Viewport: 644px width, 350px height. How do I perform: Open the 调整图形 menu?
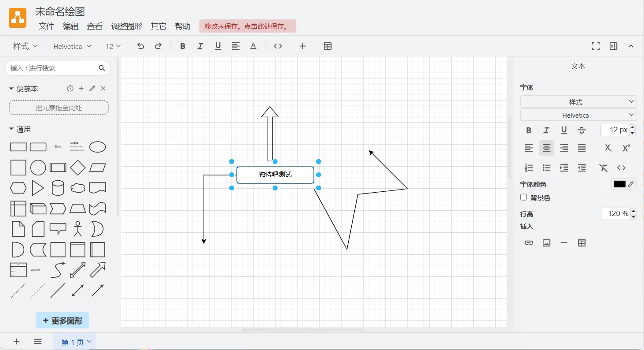[x=127, y=26]
